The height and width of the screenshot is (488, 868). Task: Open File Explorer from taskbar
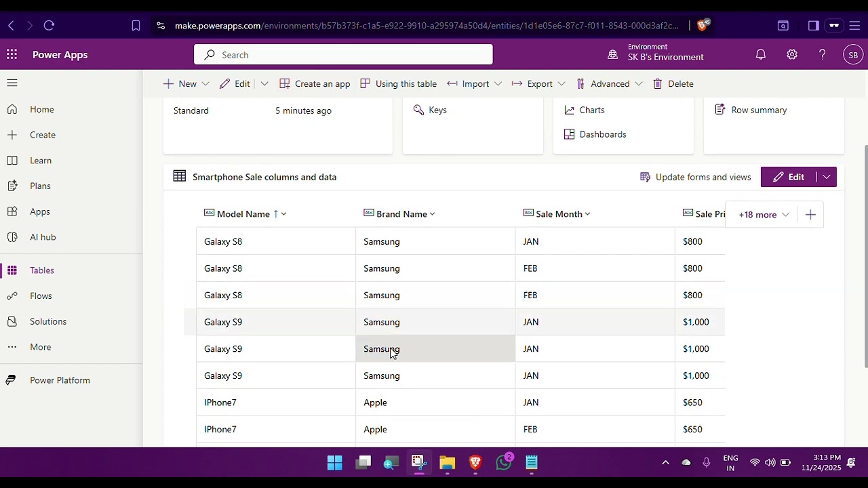pyautogui.click(x=447, y=463)
